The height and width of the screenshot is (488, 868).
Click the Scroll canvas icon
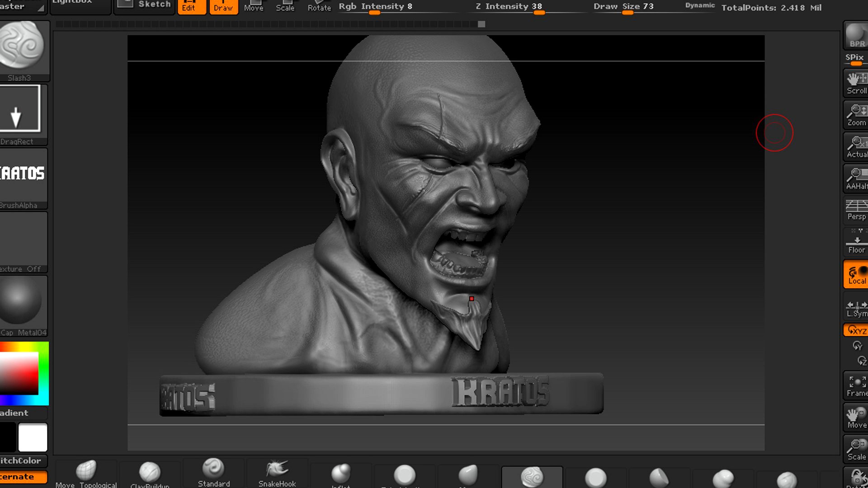[857, 83]
